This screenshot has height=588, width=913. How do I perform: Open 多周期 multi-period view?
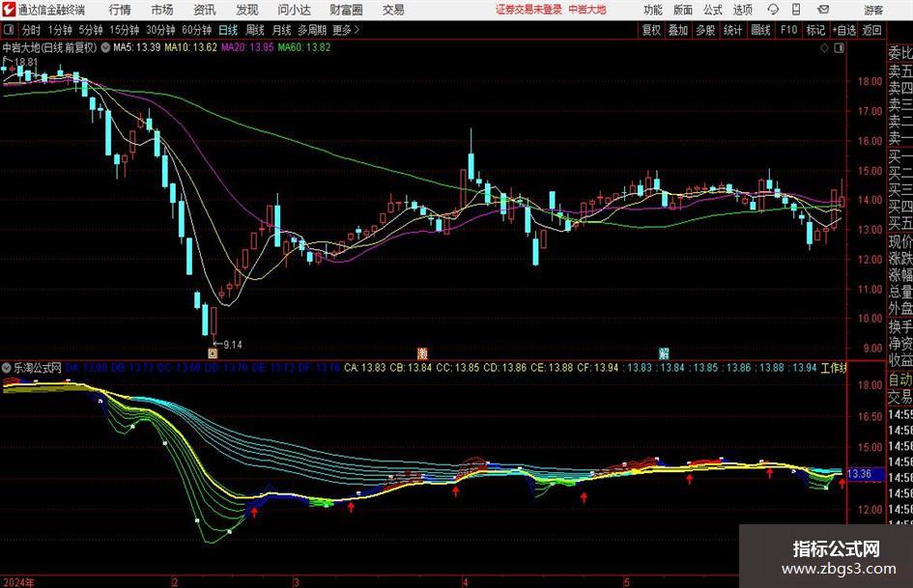click(312, 30)
